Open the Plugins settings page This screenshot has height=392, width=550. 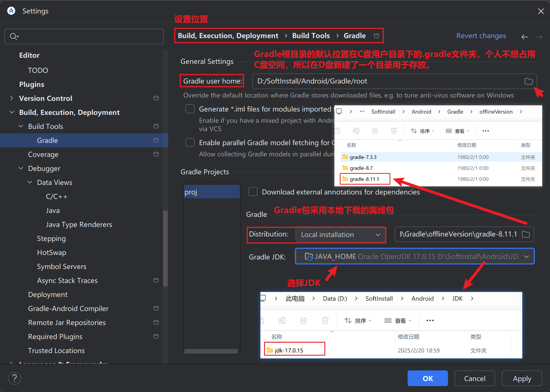tap(32, 84)
